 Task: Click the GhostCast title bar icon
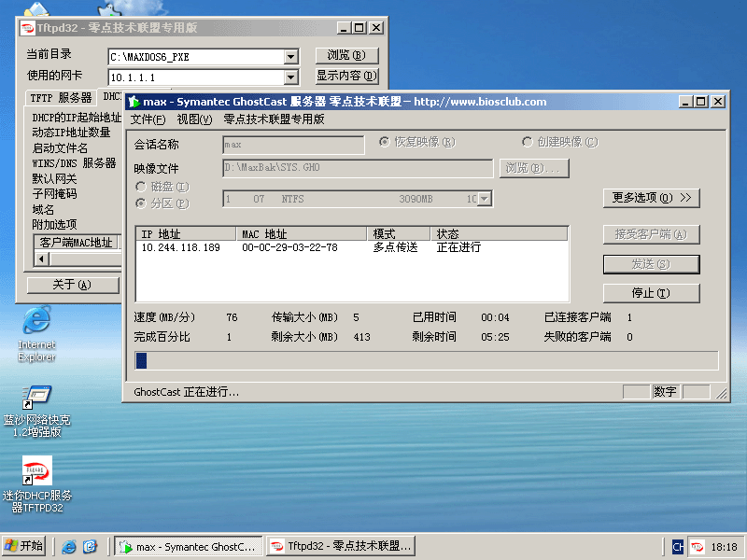point(134,102)
